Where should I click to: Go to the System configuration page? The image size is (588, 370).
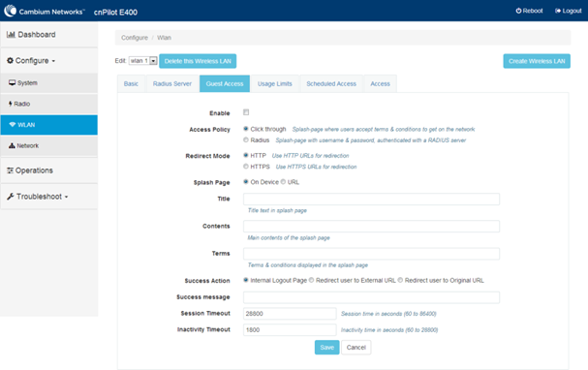tap(48, 83)
